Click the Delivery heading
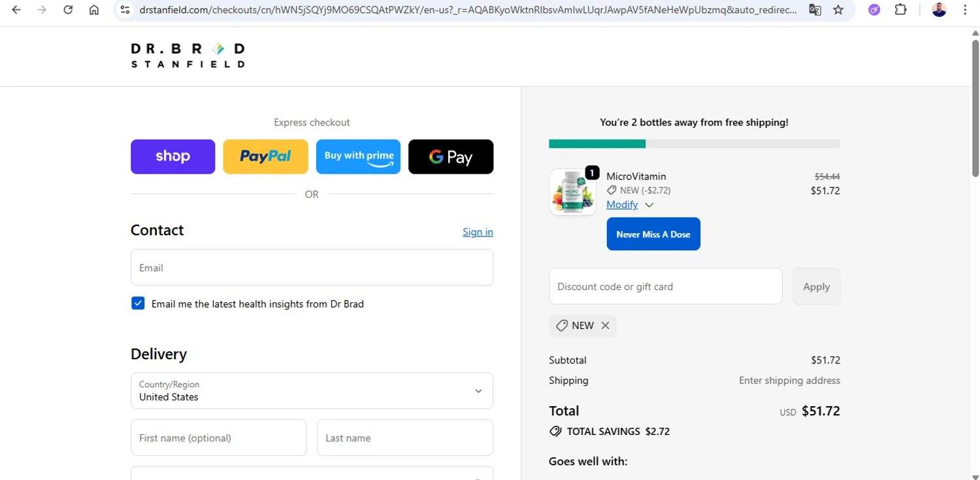 [159, 354]
